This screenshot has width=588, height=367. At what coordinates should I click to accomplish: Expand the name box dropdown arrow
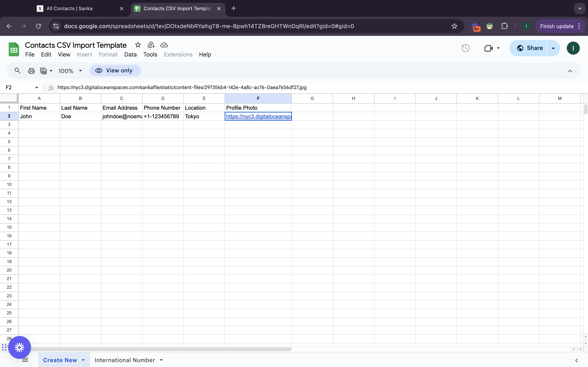[37, 87]
